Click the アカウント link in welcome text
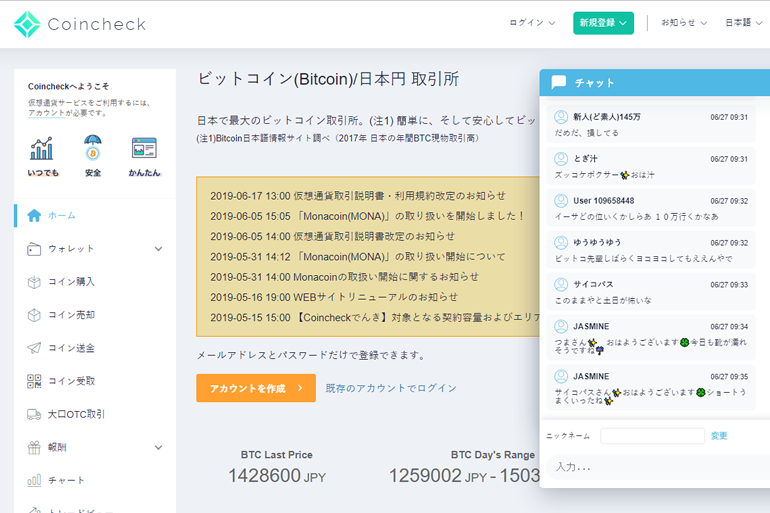 [x=46, y=113]
